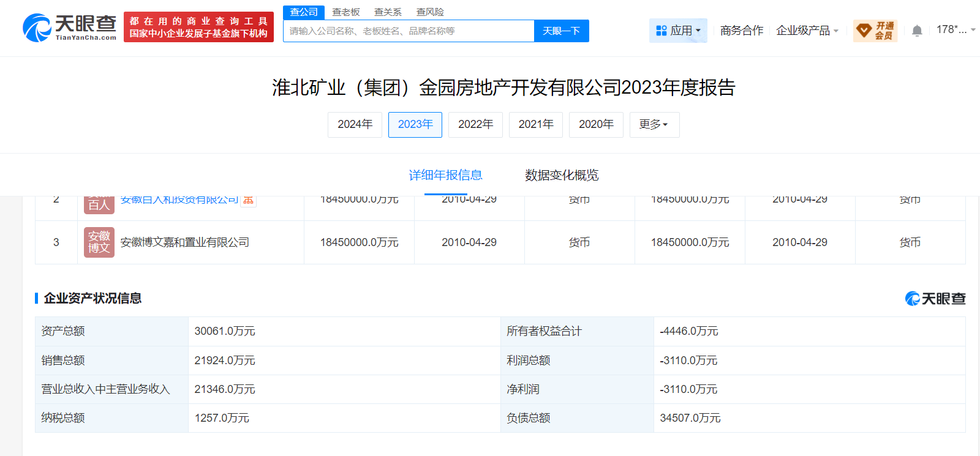The height and width of the screenshot is (456, 980).
Task: Select the 数据变化概览 tab
Action: (x=562, y=175)
